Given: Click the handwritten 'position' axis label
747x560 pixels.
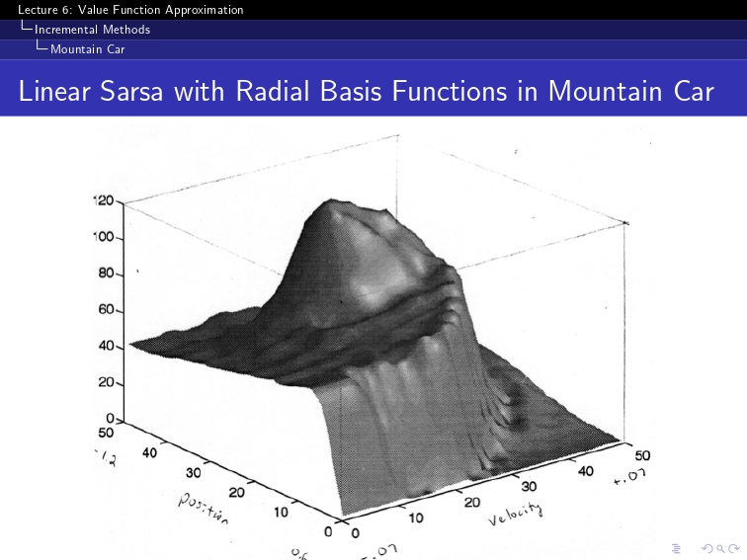Looking at the screenshot, I should 204,508.
